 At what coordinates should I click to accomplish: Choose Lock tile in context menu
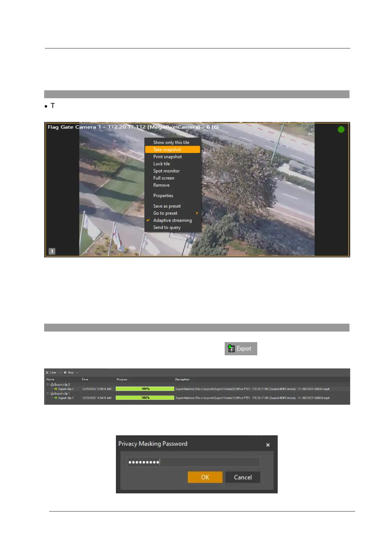click(x=161, y=164)
